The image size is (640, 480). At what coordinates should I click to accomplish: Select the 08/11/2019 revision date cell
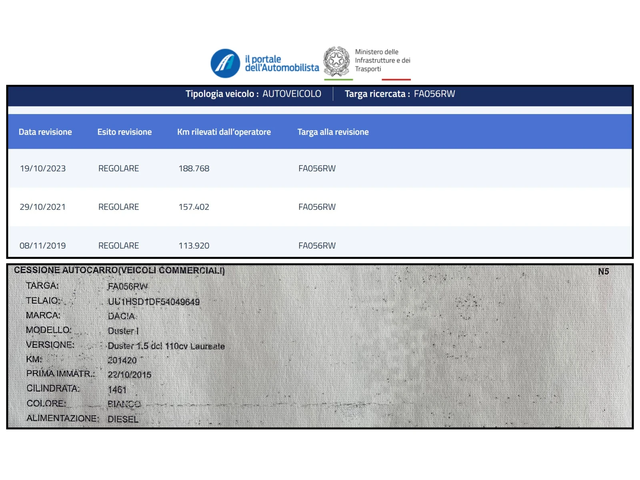[x=45, y=245]
